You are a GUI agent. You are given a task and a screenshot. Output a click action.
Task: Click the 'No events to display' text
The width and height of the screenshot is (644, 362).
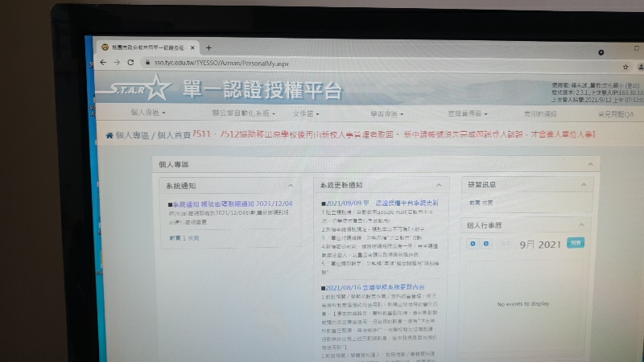pos(522,304)
